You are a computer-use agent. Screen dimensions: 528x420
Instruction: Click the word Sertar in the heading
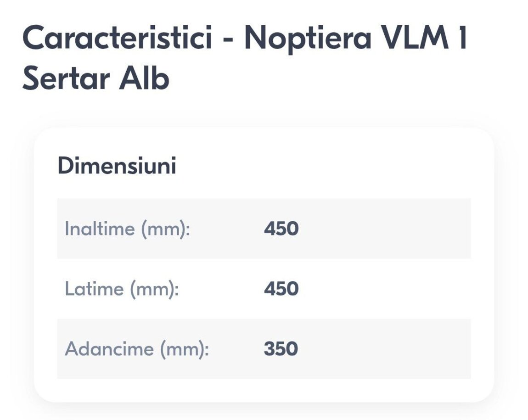66,79
